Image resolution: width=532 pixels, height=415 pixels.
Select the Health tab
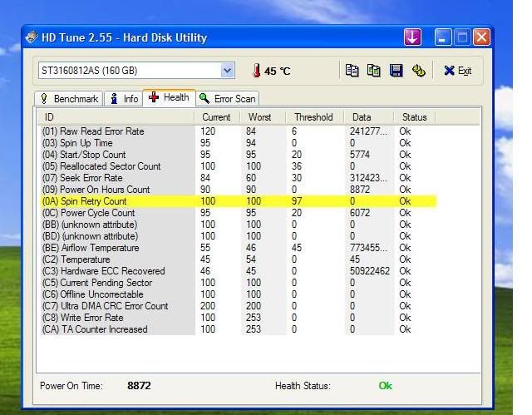tap(169, 97)
